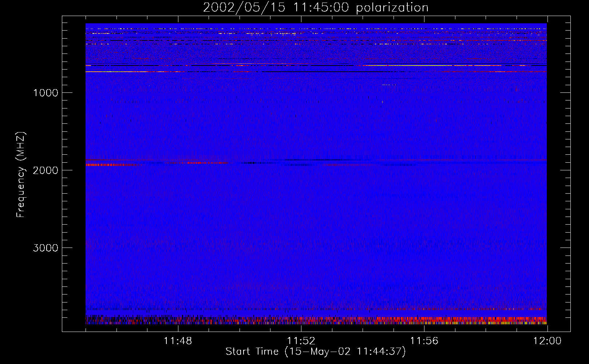
Task: Click the 11:48 time tick label
Action: [x=178, y=341]
